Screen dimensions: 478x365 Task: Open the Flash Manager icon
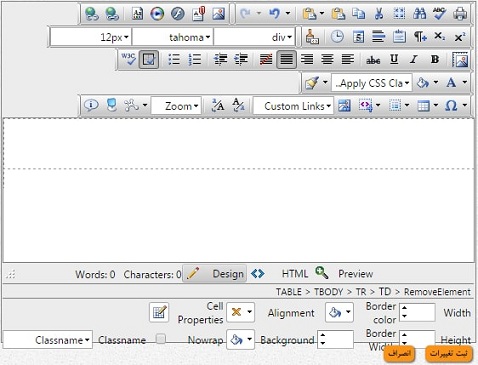(177, 14)
